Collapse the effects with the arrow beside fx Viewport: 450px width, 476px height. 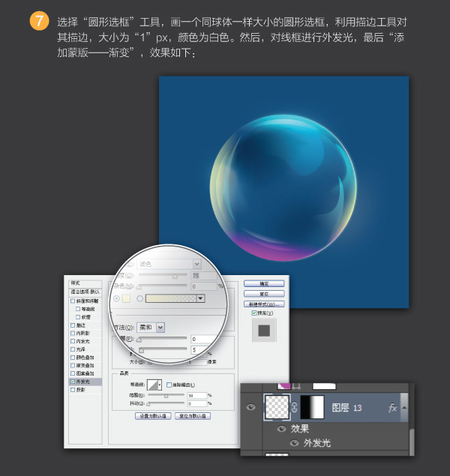[404, 409]
